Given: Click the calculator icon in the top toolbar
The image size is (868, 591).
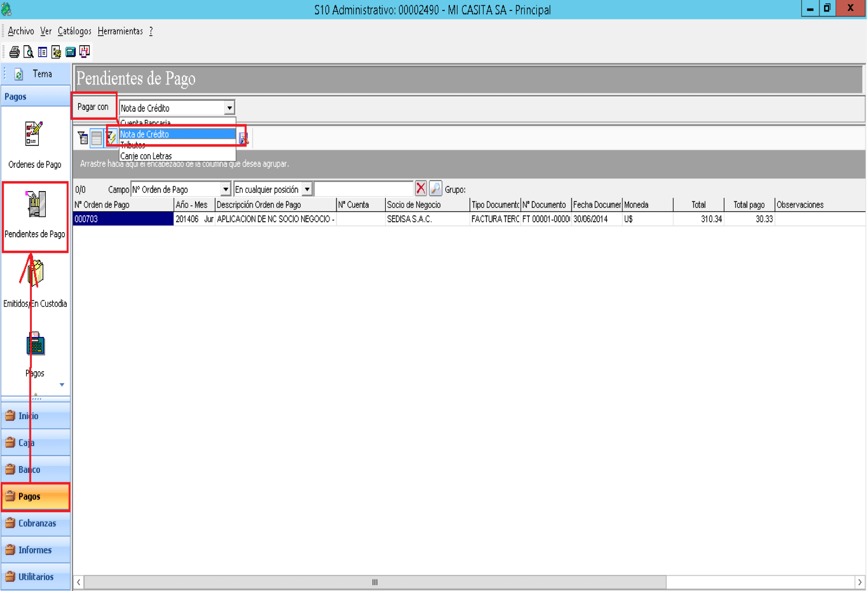Looking at the screenshot, I should click(x=70, y=52).
